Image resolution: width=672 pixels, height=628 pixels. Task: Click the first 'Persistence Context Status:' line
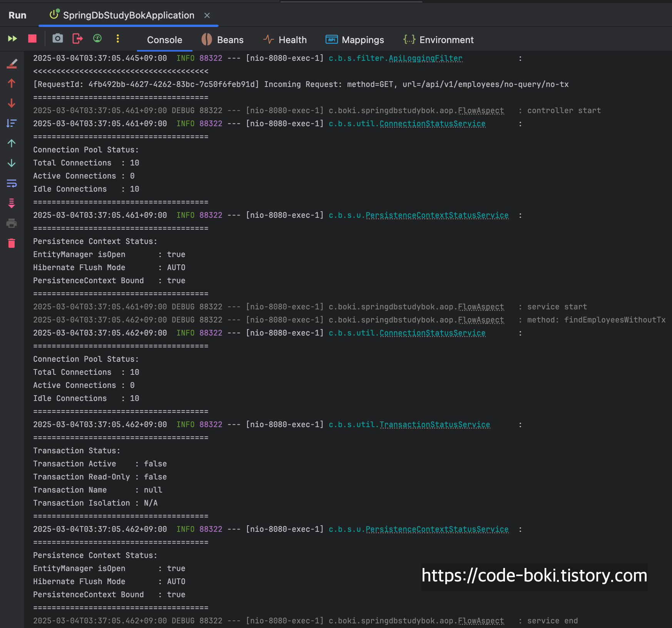tap(95, 241)
